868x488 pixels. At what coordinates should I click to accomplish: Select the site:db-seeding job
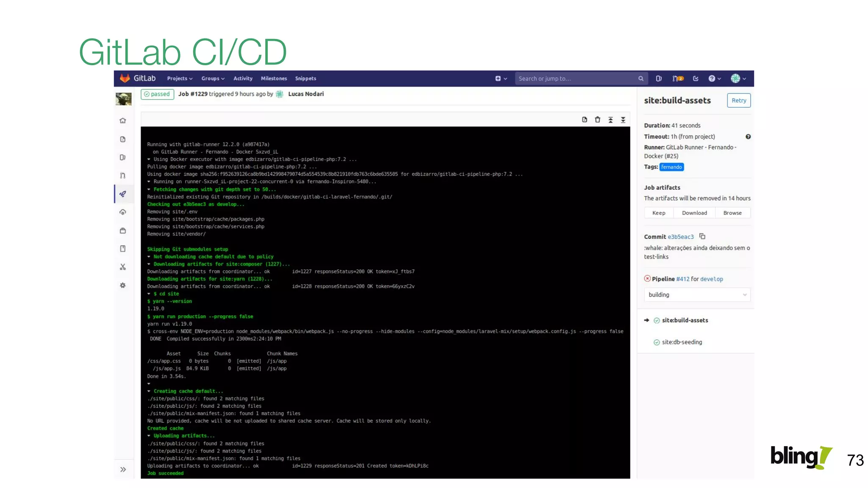point(682,342)
